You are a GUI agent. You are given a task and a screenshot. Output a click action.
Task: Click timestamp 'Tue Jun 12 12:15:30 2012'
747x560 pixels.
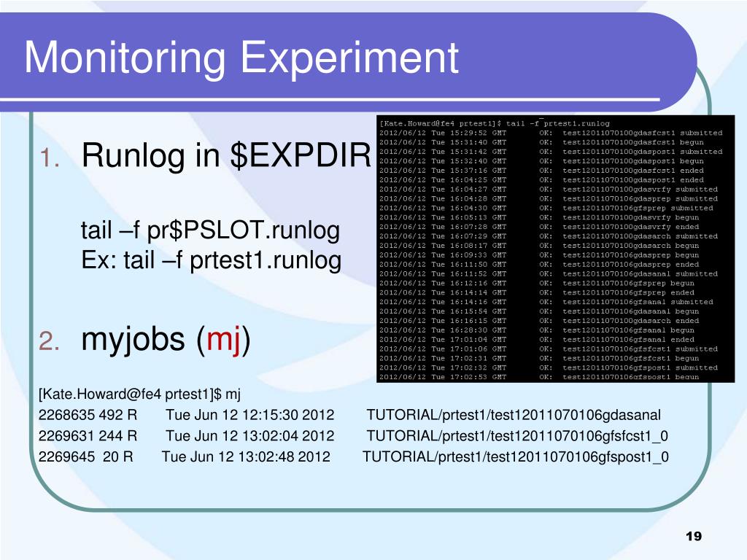pyautogui.click(x=249, y=415)
